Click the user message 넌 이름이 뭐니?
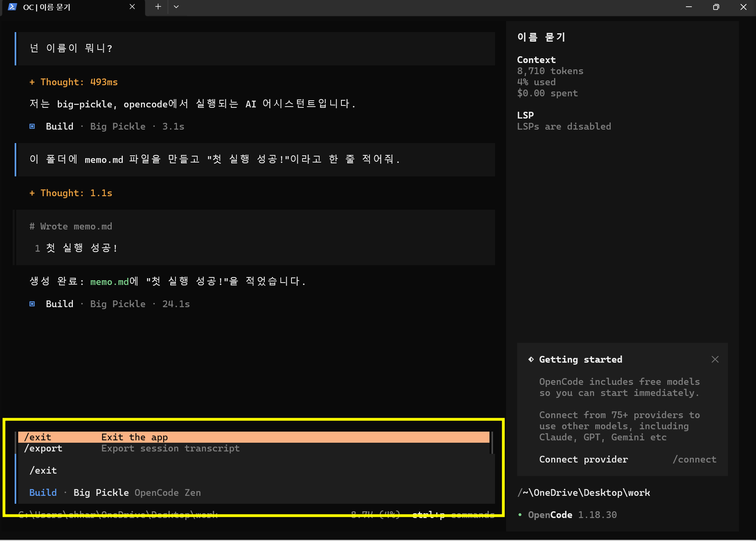 [256, 48]
